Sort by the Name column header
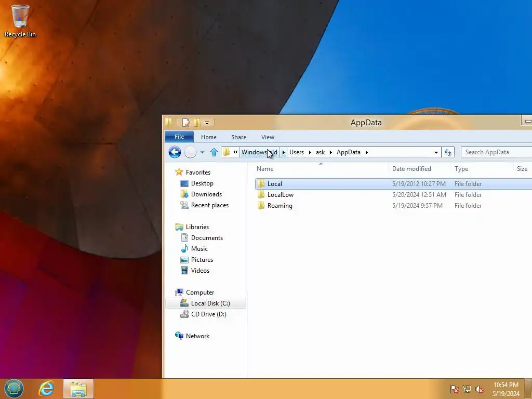The image size is (532, 399). pos(321,169)
